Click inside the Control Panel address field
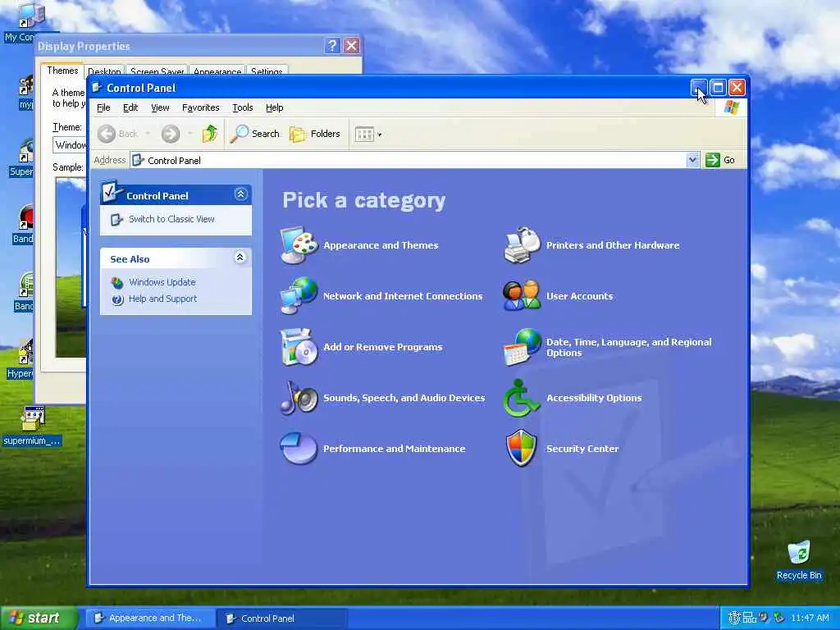 [x=414, y=160]
